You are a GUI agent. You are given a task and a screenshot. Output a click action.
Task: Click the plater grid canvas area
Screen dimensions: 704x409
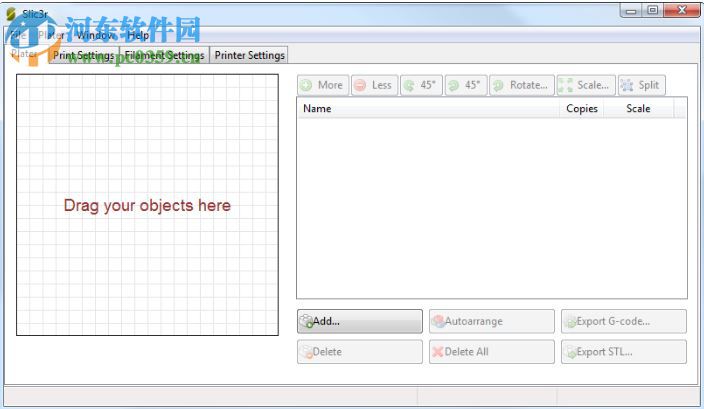pos(147,205)
